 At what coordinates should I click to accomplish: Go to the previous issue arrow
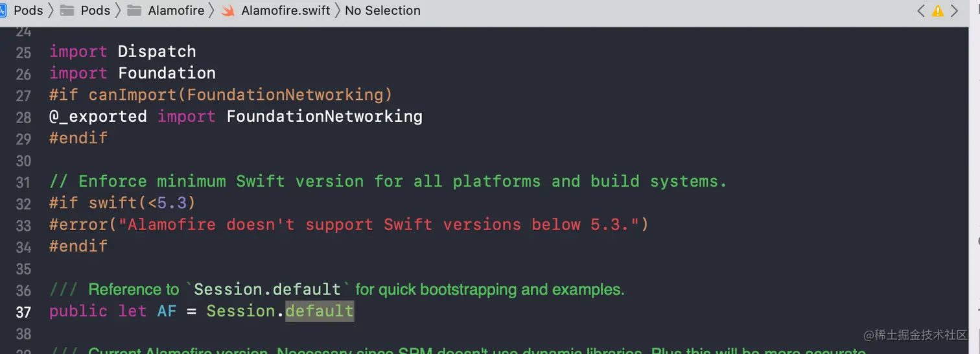[x=921, y=10]
